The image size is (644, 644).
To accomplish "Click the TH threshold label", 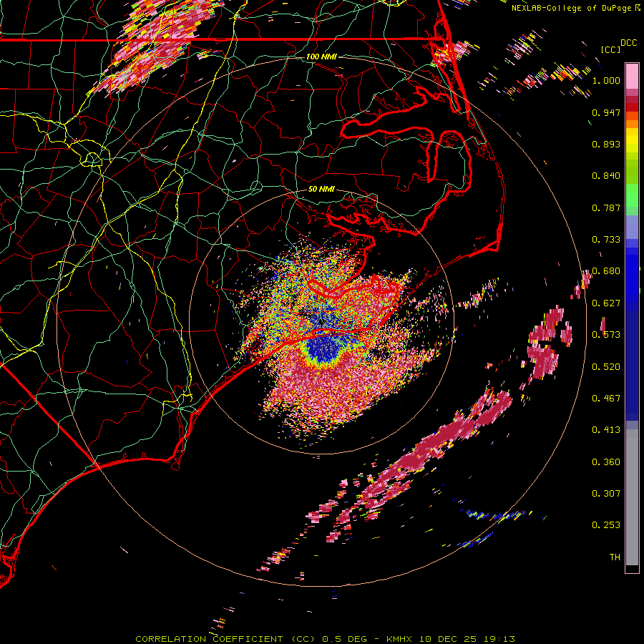I will 615,557.
